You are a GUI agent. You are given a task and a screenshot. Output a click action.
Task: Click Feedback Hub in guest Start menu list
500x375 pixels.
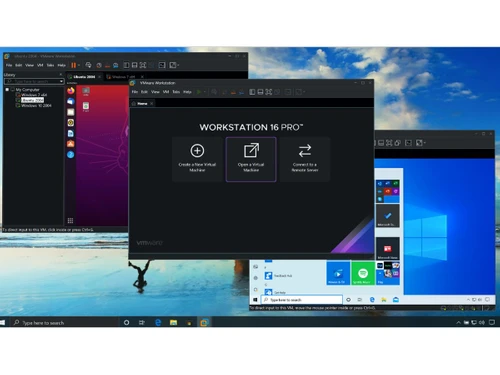click(x=279, y=276)
